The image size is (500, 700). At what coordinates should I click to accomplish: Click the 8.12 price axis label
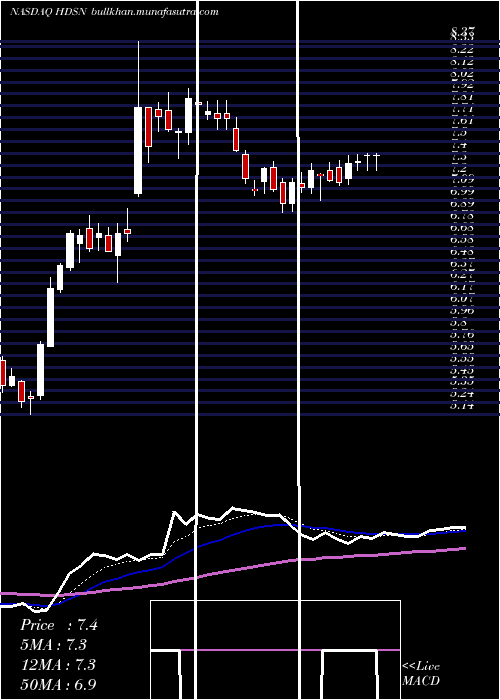pyautogui.click(x=462, y=62)
